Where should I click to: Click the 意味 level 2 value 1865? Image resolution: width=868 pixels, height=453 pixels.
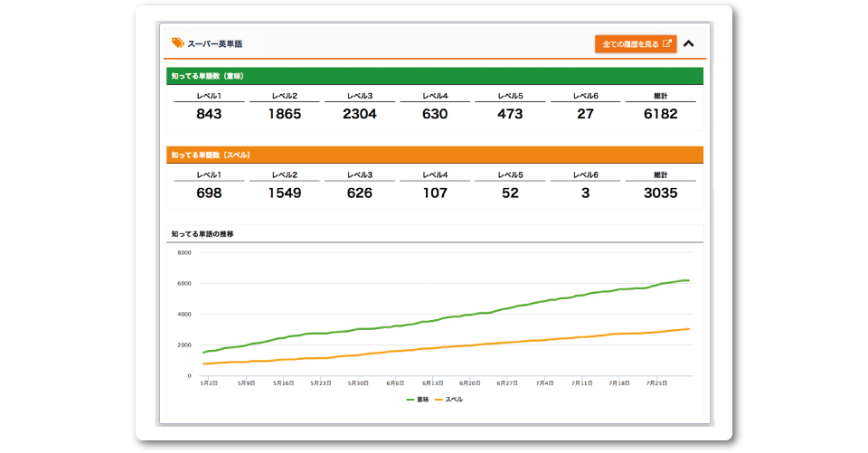pos(285,114)
